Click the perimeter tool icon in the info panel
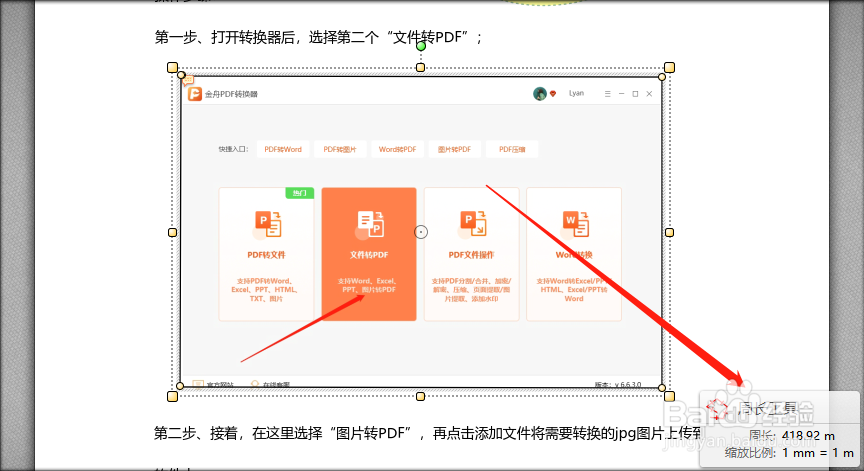The height and width of the screenshot is (471, 864). (717, 409)
